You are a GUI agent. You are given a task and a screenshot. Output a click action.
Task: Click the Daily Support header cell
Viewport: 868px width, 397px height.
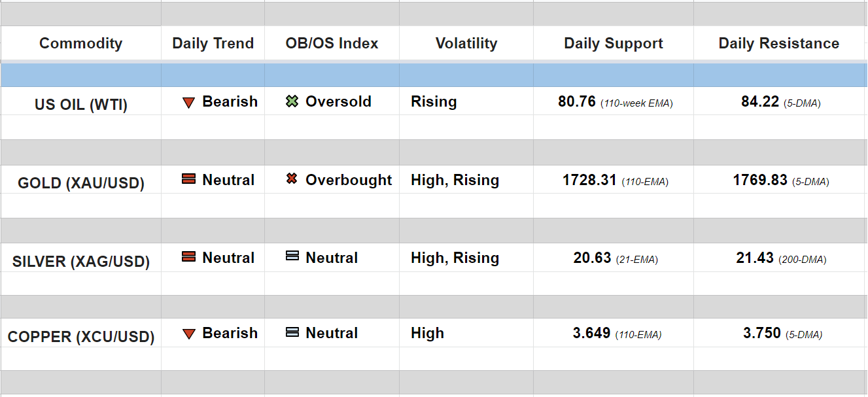[613, 43]
